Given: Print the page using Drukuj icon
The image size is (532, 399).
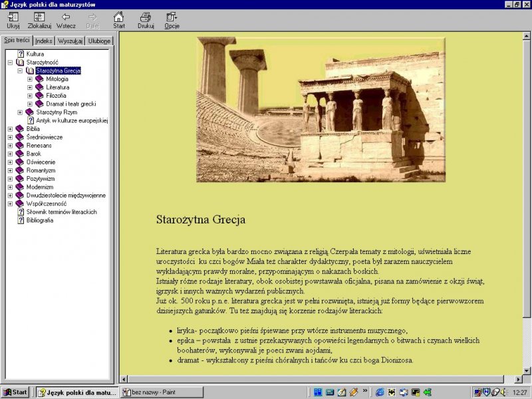Looking at the screenshot, I should 146,17.
